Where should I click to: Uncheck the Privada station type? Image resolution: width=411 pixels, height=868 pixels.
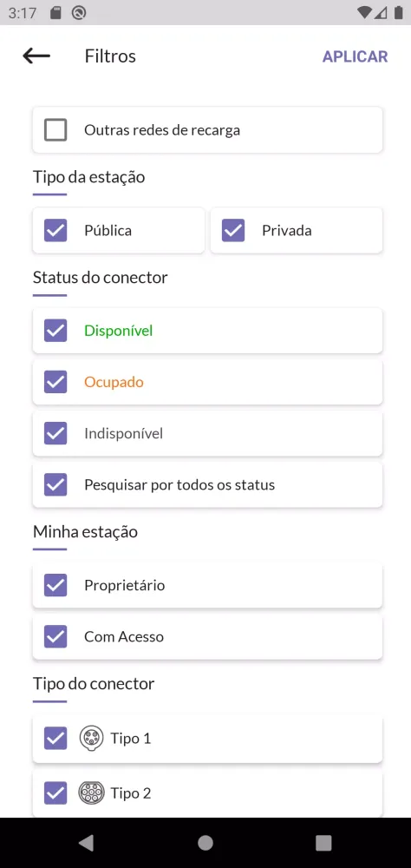tap(233, 230)
